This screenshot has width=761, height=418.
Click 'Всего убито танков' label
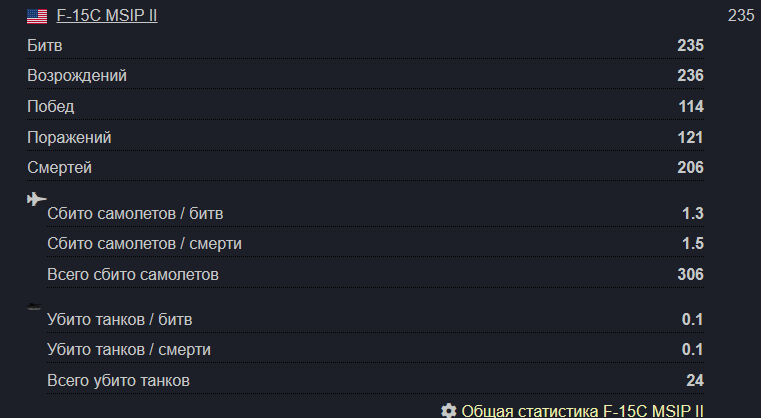click(x=118, y=381)
